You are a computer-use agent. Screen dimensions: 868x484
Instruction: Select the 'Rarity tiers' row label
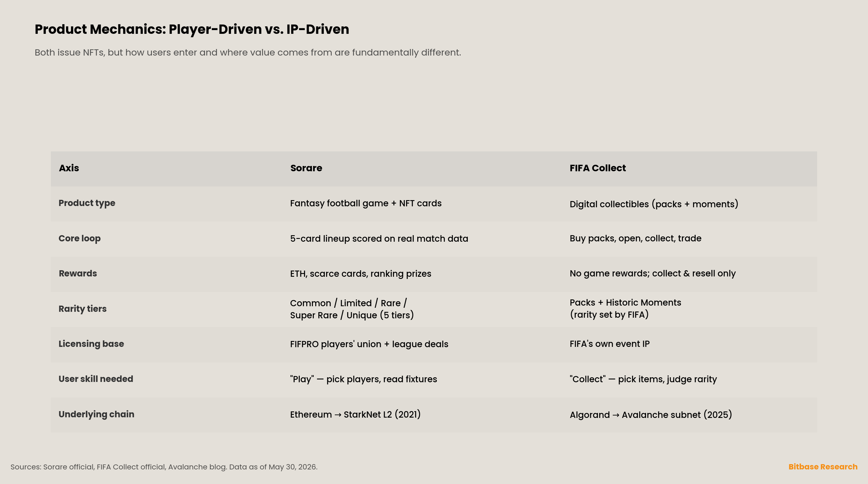82,309
